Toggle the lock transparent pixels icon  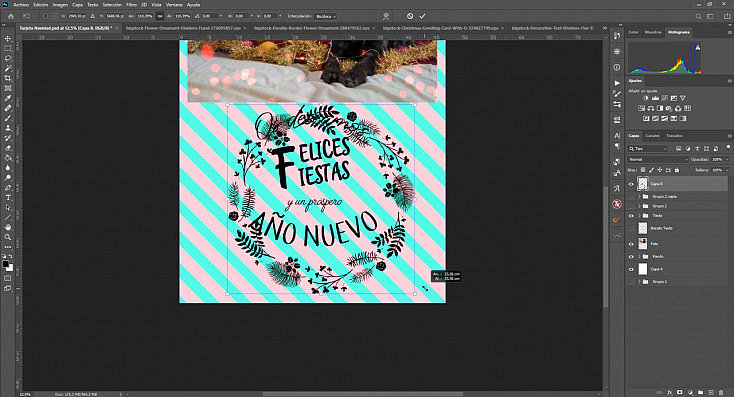click(643, 170)
